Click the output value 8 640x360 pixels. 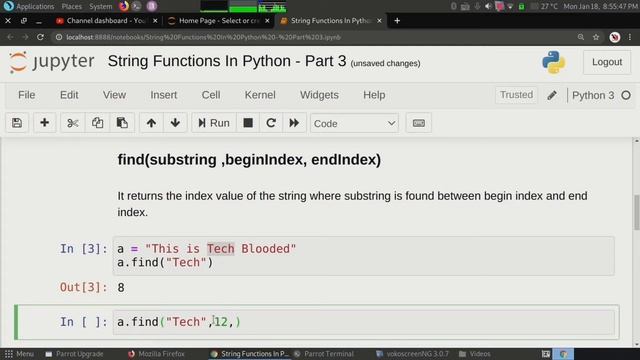point(121,288)
